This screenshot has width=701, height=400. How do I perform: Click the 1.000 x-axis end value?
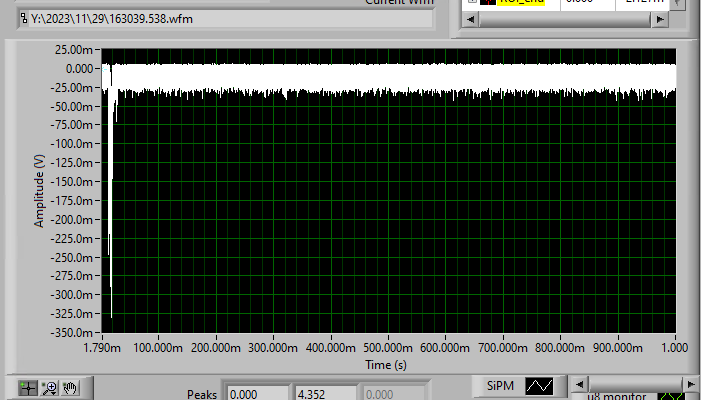tap(674, 348)
